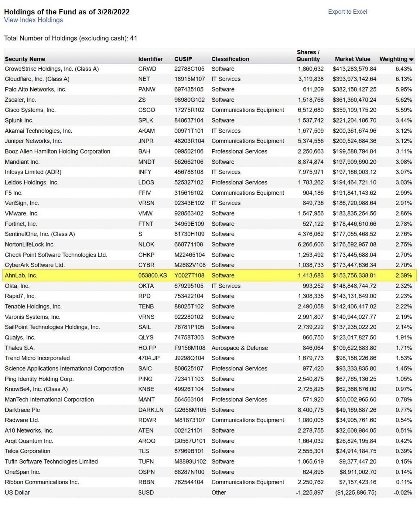Click the Thales S.A. Aerospace & Defense classification
The height and width of the screenshot is (505, 420).
coord(240,348)
